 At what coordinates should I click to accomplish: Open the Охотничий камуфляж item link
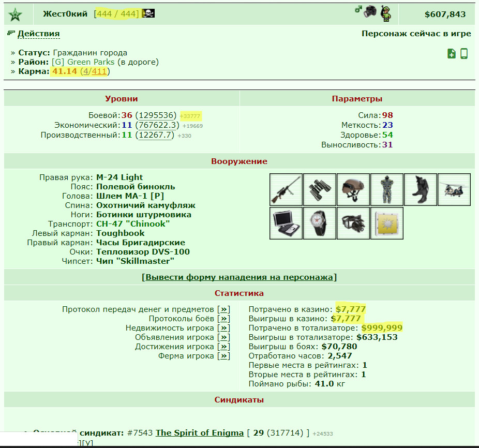(146, 205)
